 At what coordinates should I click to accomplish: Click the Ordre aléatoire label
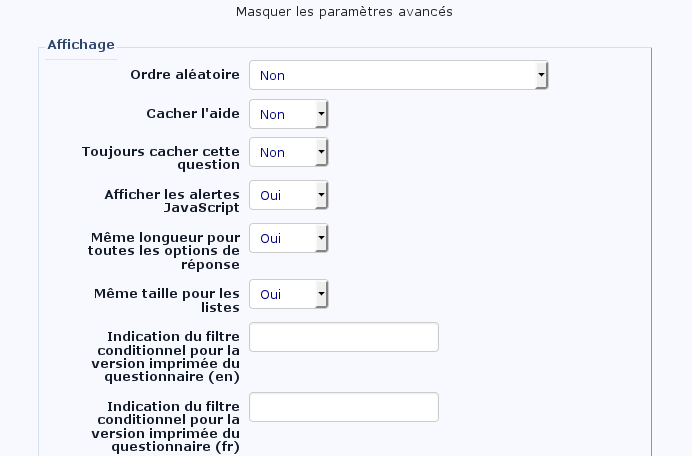coord(185,75)
